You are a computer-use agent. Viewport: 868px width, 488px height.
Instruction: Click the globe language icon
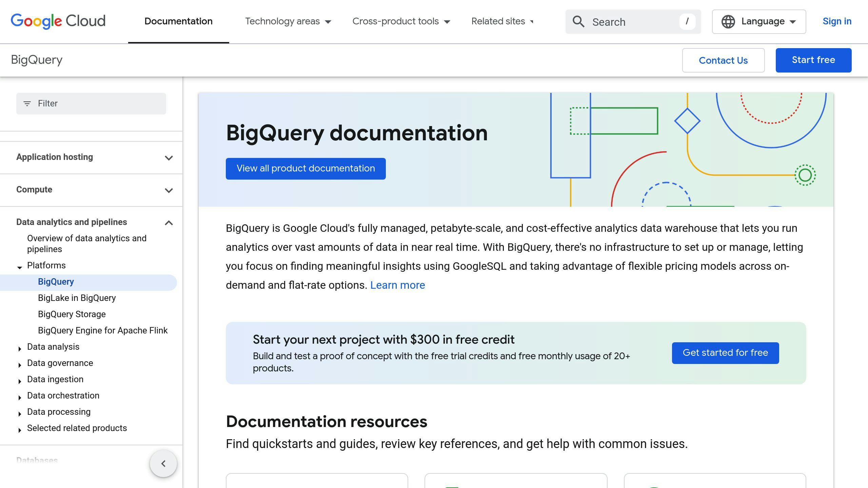point(728,22)
